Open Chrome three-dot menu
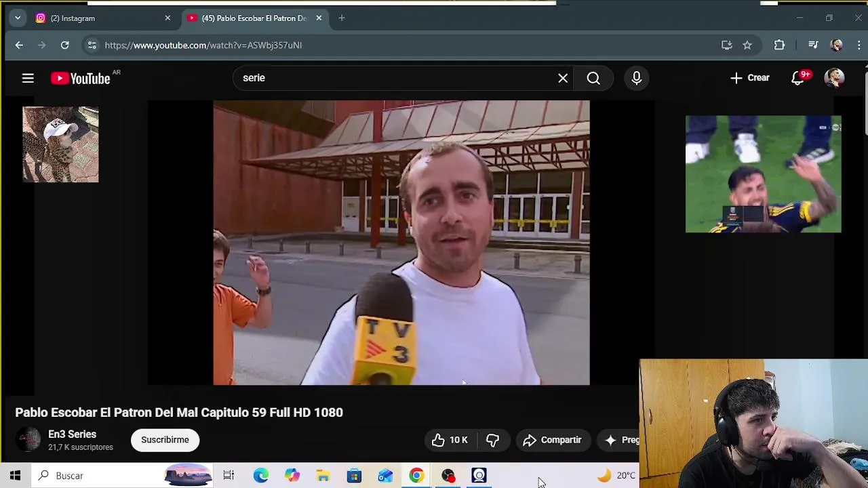This screenshot has width=868, height=488. [x=859, y=45]
